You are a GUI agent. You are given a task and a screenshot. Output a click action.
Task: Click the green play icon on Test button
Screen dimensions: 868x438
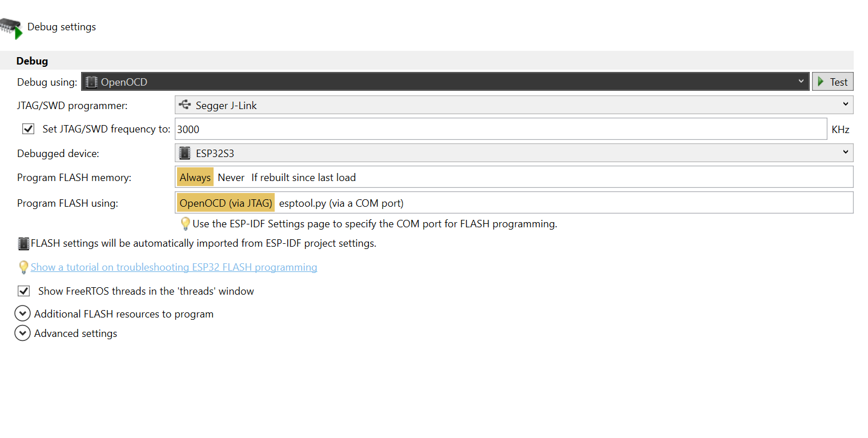[821, 82]
